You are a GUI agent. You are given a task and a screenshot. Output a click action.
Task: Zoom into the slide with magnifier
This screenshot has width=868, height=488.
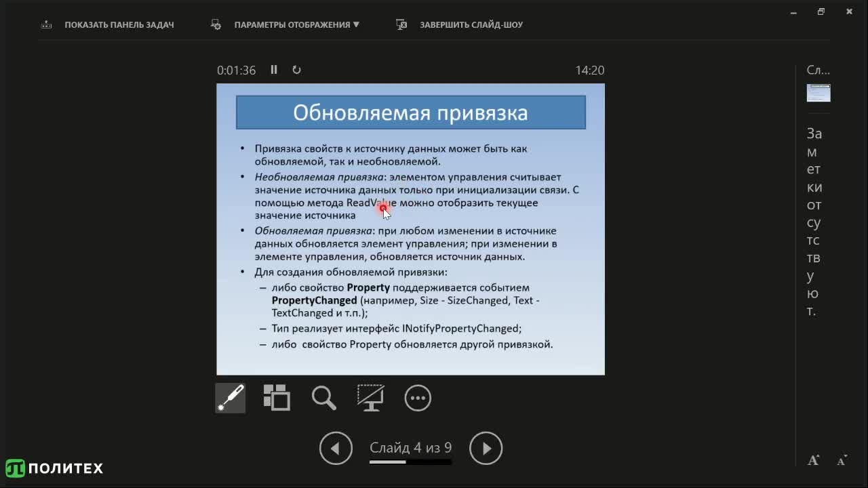(323, 398)
